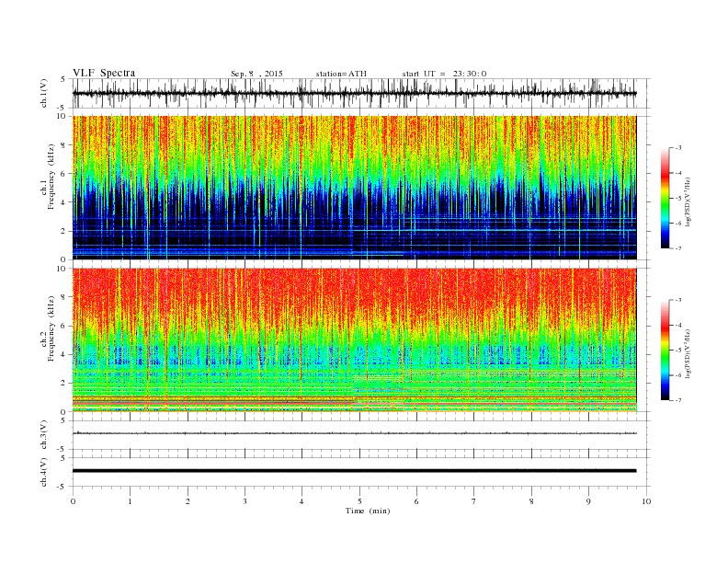Image resolution: width=728 pixels, height=563 pixels.
Task: Click the time-axis tick label '8'
Action: [x=531, y=501]
